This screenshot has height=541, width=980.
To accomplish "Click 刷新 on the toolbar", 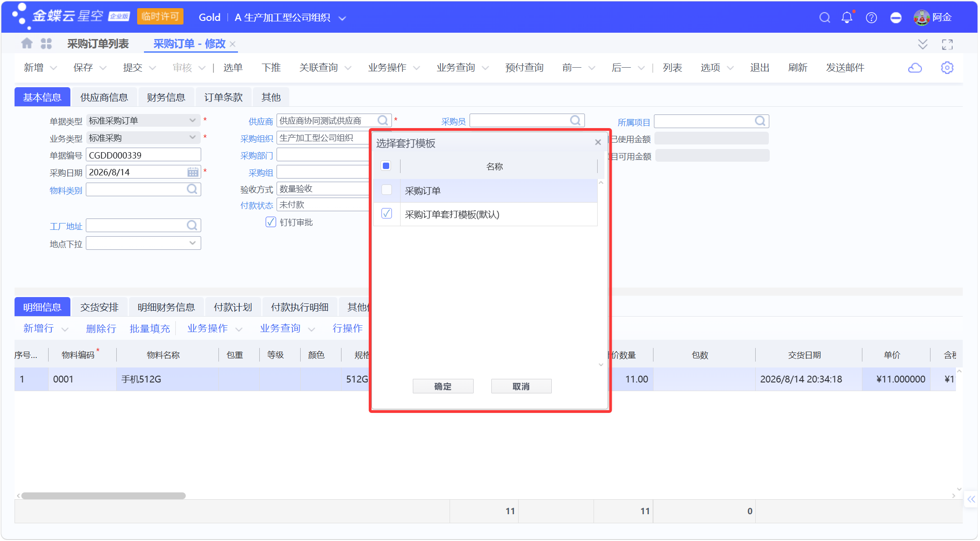I will [797, 68].
